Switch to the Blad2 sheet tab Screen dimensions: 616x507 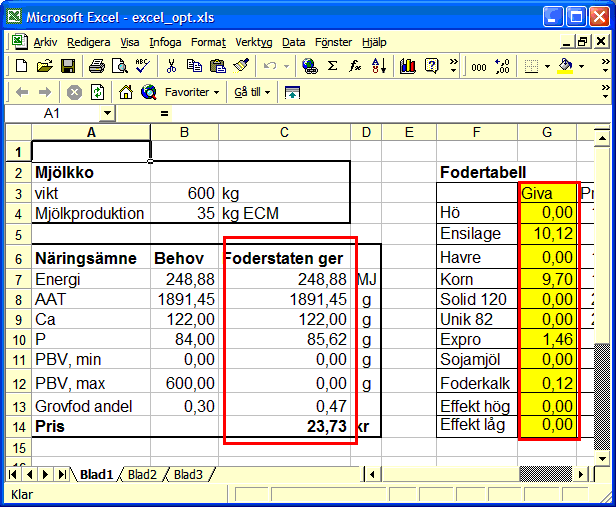(142, 474)
